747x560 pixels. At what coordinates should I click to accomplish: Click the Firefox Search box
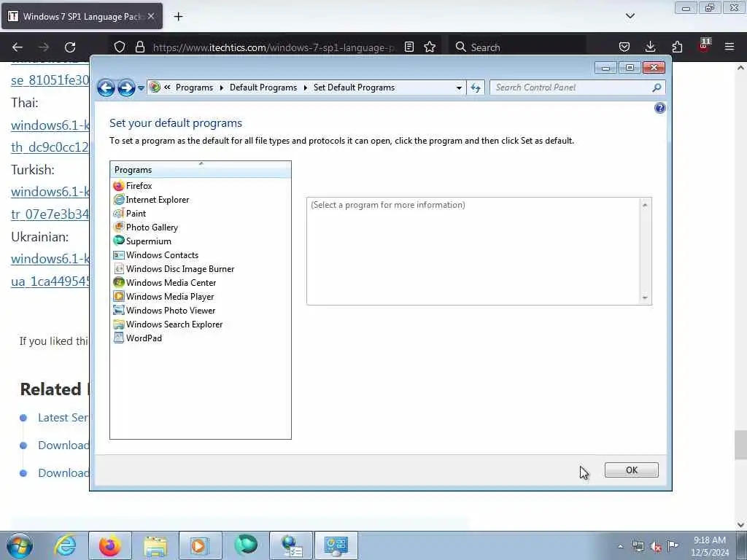pyautogui.click(x=519, y=47)
